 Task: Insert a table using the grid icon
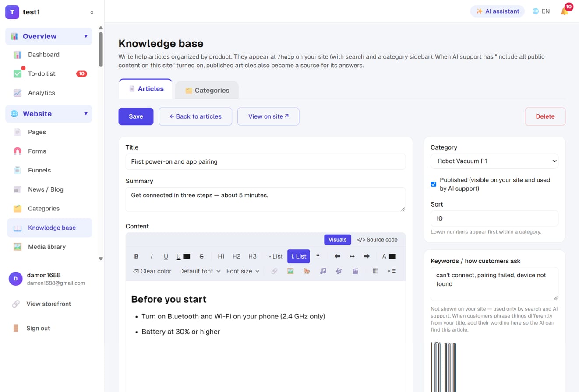375,271
